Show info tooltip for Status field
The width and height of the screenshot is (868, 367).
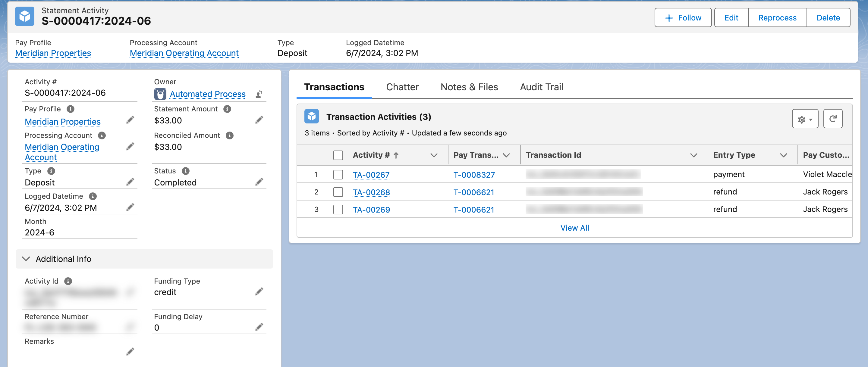tap(186, 171)
